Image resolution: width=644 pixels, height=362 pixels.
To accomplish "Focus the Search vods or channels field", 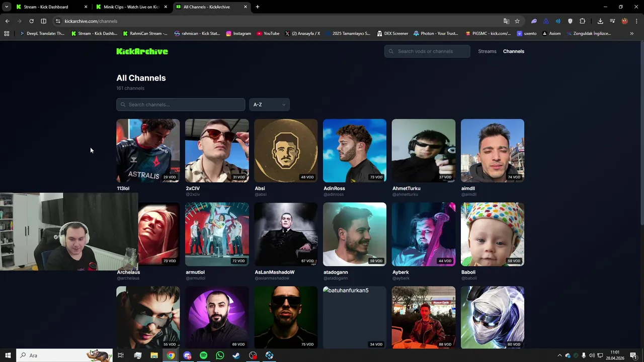I will pyautogui.click(x=427, y=51).
